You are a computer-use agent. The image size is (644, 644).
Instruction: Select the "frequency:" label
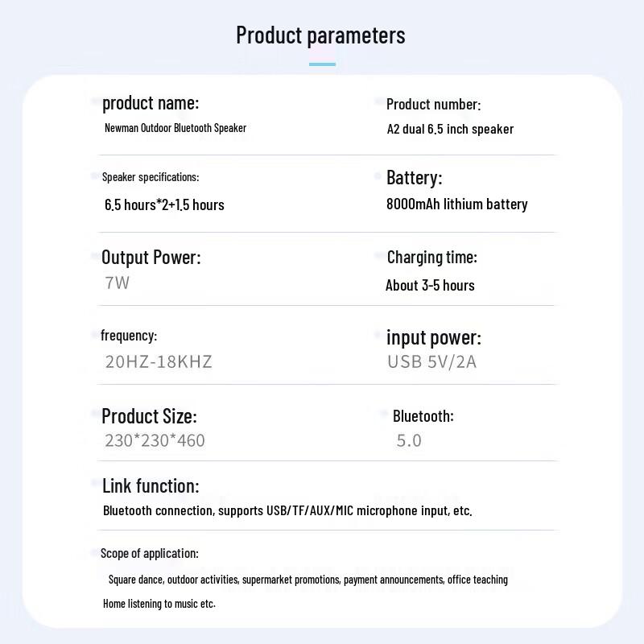pos(129,336)
